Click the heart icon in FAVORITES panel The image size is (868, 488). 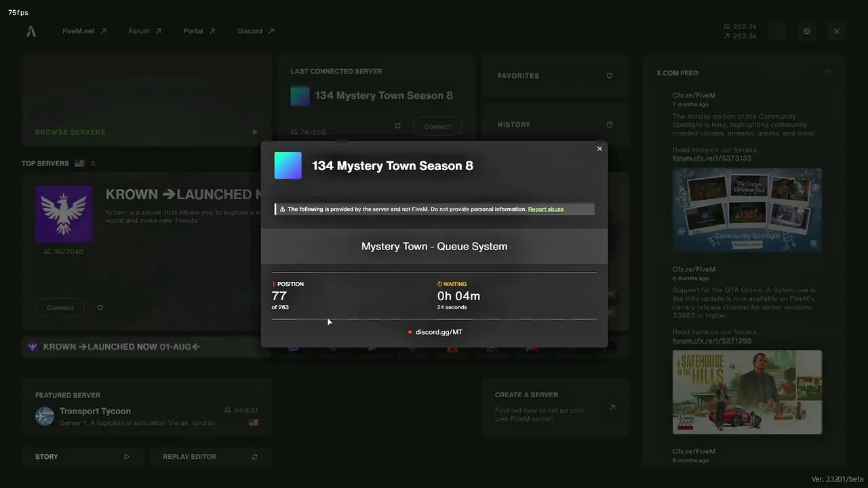610,76
